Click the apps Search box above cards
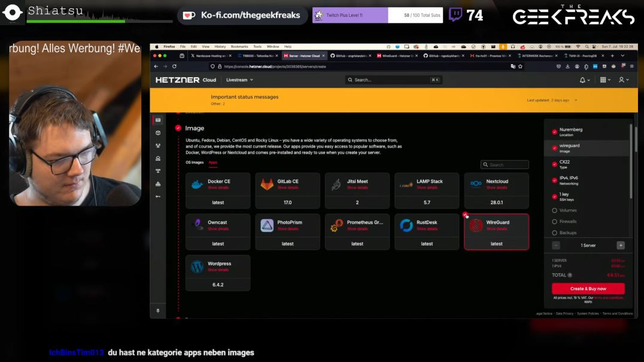The image size is (644, 362). [505, 165]
